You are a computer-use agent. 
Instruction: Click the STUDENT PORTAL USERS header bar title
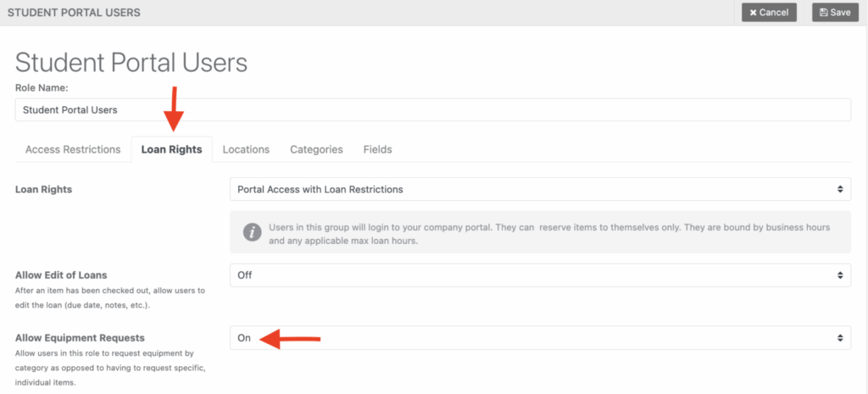74,13
